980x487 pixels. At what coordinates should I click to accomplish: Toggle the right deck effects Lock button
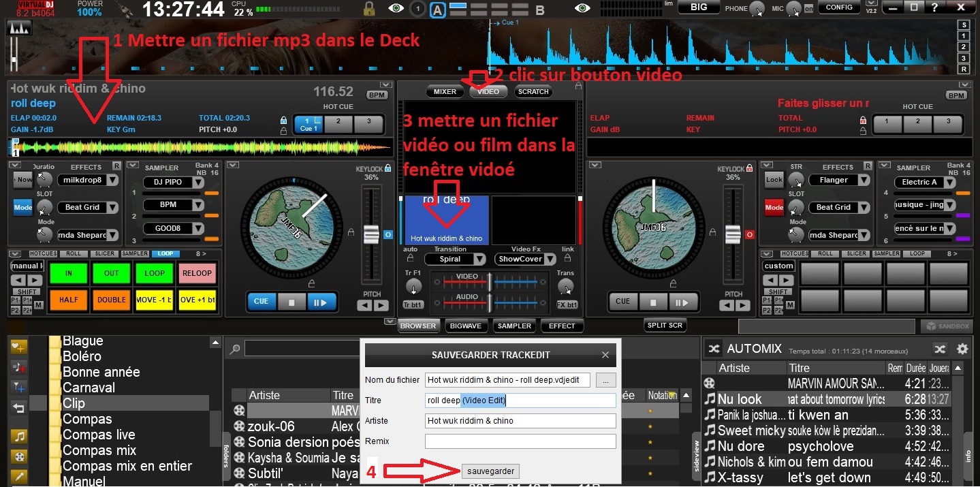774,180
